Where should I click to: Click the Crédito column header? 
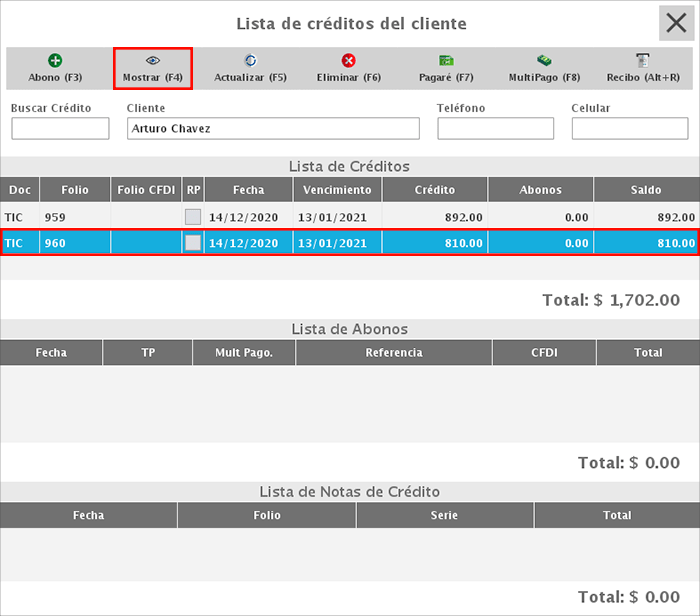435,190
